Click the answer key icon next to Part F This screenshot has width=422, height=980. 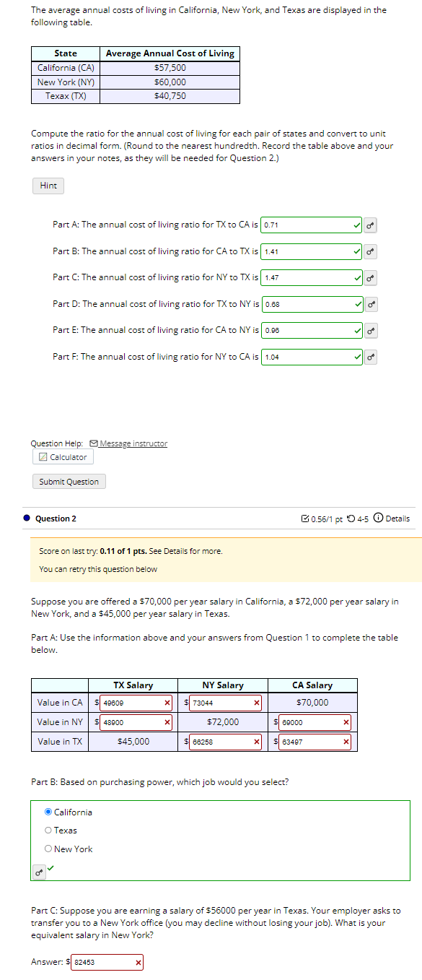click(x=370, y=356)
